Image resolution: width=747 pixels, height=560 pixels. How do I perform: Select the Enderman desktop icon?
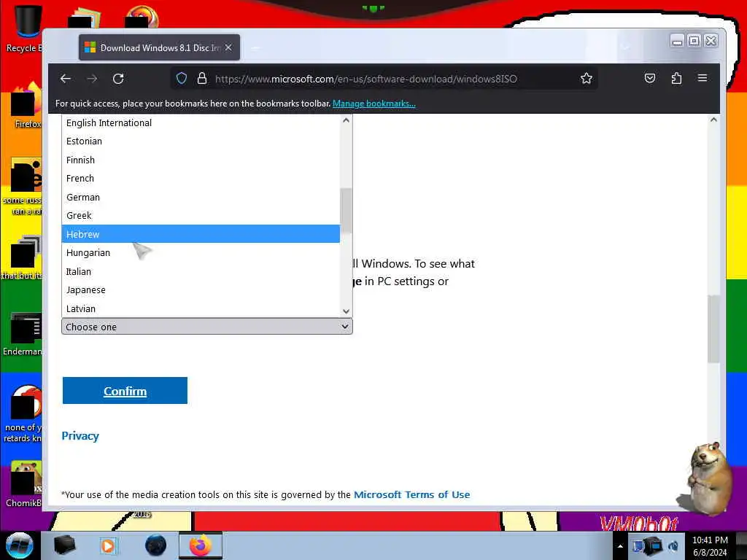click(x=24, y=334)
